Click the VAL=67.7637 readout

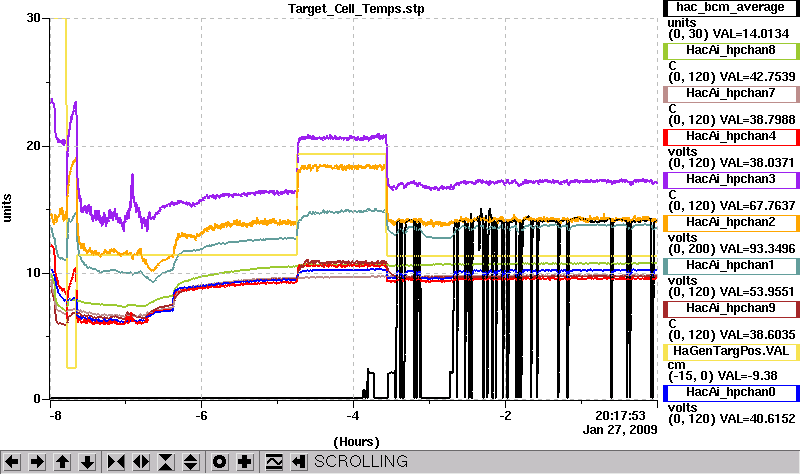tap(757, 206)
